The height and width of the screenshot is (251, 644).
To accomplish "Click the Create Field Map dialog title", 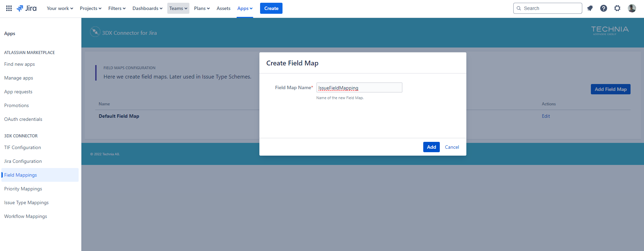I will coord(292,63).
